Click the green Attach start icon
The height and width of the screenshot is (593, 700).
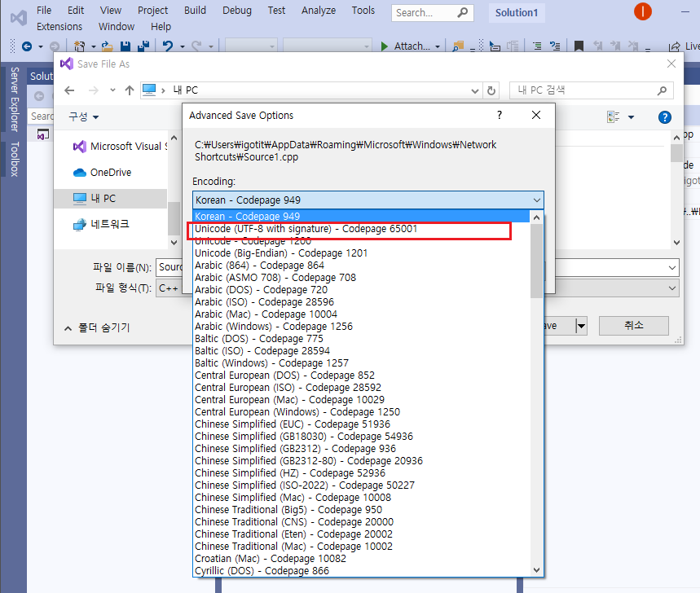coord(385,46)
